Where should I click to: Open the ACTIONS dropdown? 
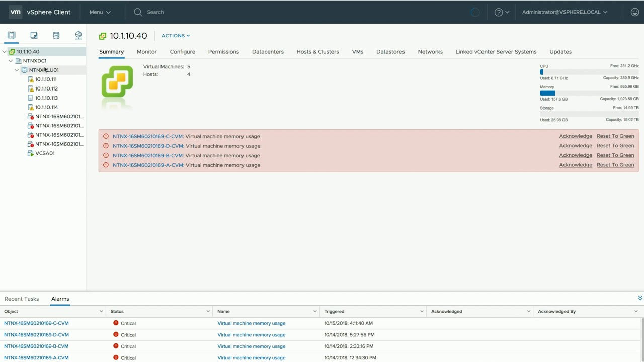pos(176,36)
